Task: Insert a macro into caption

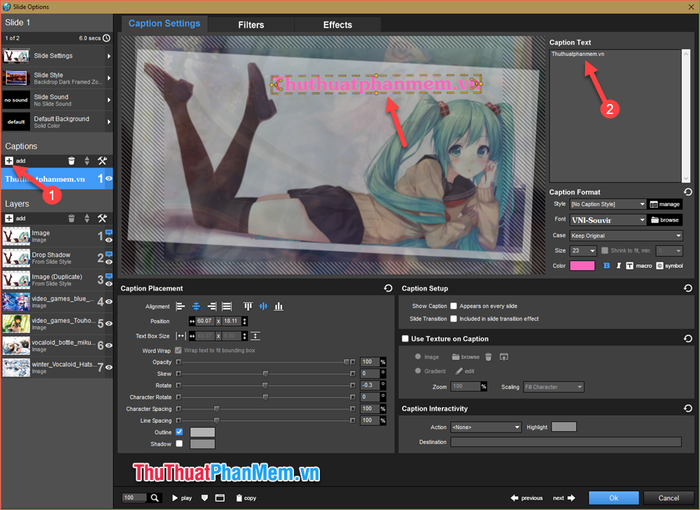Action: pyautogui.click(x=639, y=266)
